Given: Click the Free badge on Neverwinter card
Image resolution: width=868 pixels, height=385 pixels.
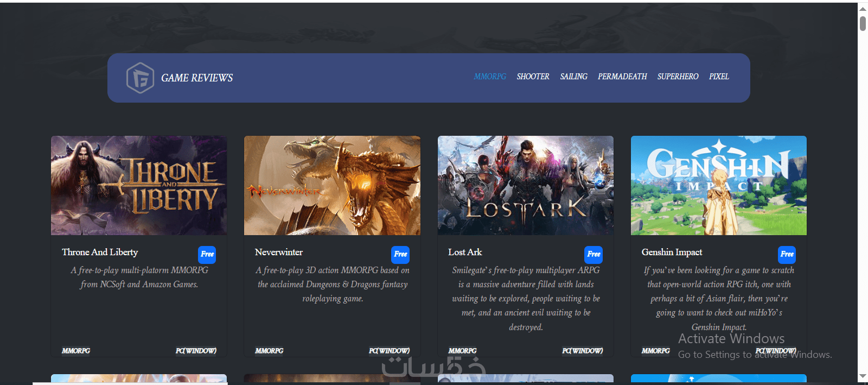Looking at the screenshot, I should pyautogui.click(x=400, y=254).
